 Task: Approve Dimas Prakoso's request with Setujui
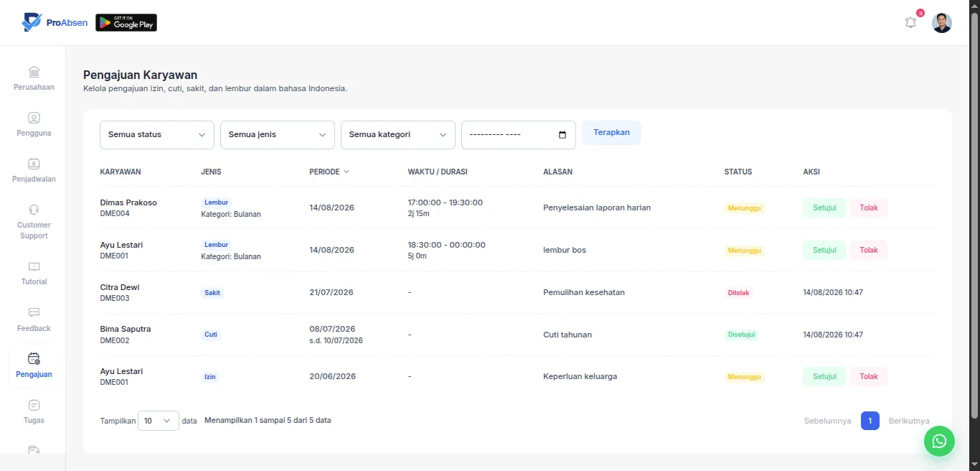[824, 208]
